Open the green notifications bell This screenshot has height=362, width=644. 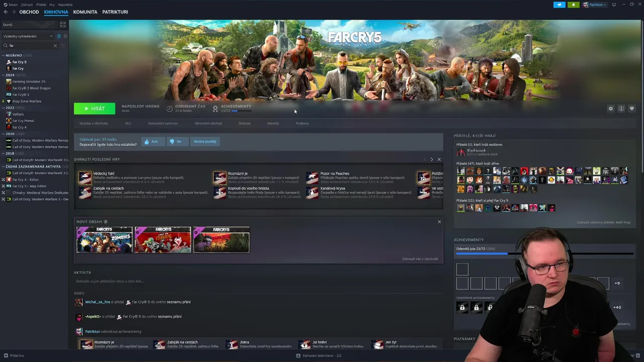(573, 5)
